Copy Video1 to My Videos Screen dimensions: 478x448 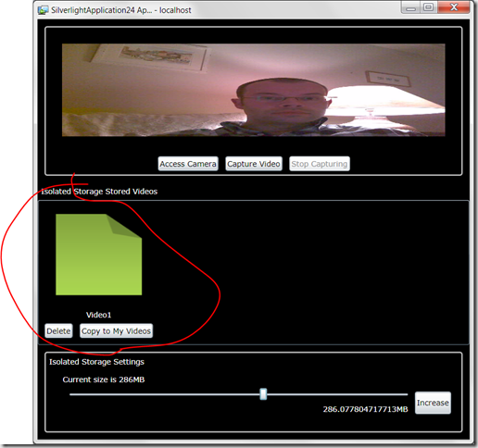[116, 330]
